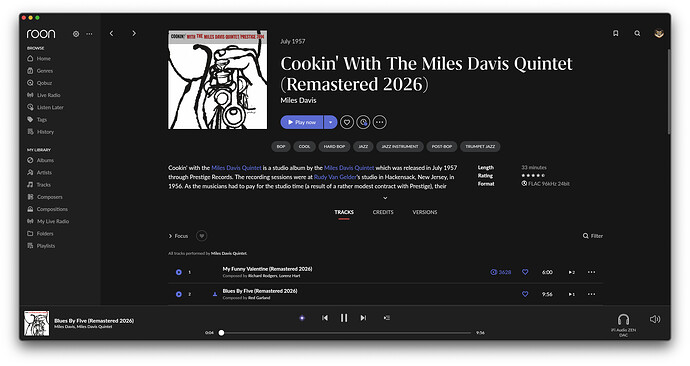690x366 pixels.
Task: Open Qobuz in the Browse sidebar
Action: 40,83
